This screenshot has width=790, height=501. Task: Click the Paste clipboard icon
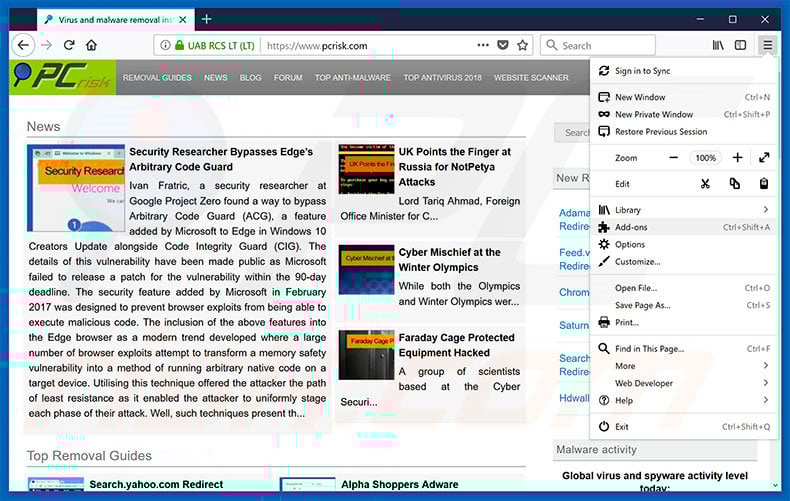click(x=764, y=184)
